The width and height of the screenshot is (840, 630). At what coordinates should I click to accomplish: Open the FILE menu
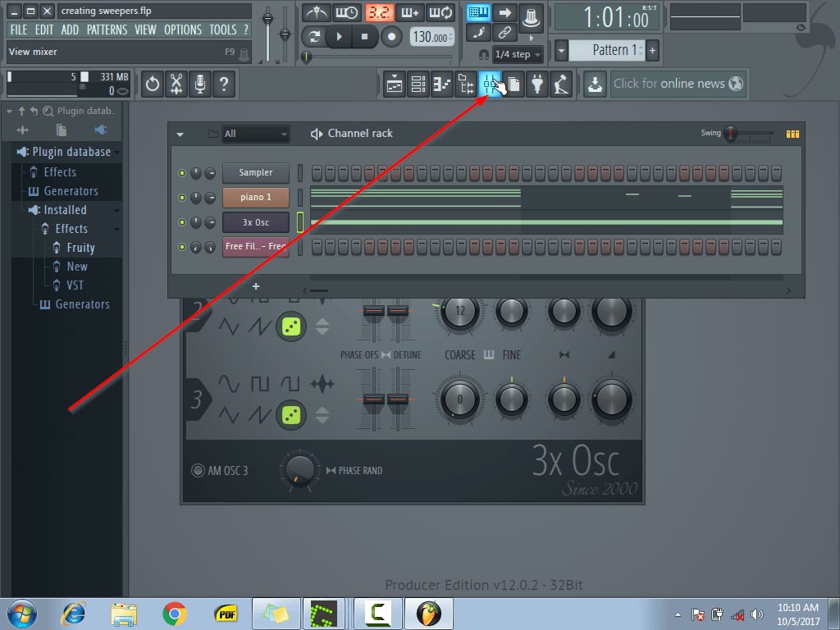pyautogui.click(x=19, y=30)
